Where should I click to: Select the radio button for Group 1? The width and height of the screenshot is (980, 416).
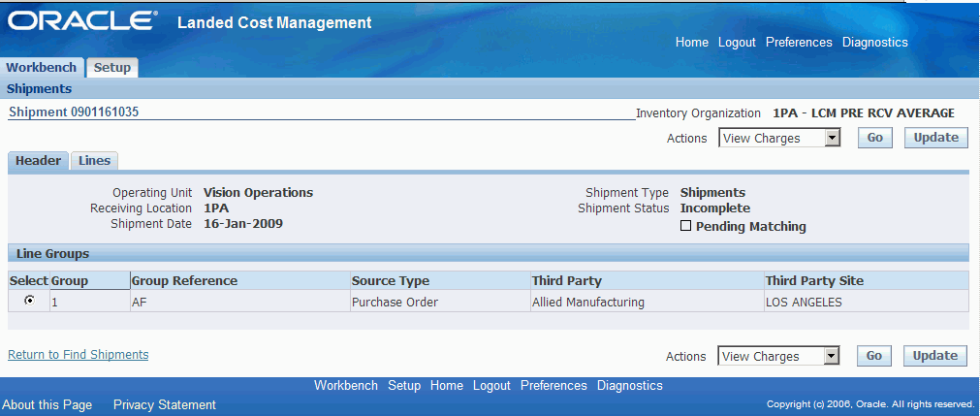pyautogui.click(x=29, y=301)
